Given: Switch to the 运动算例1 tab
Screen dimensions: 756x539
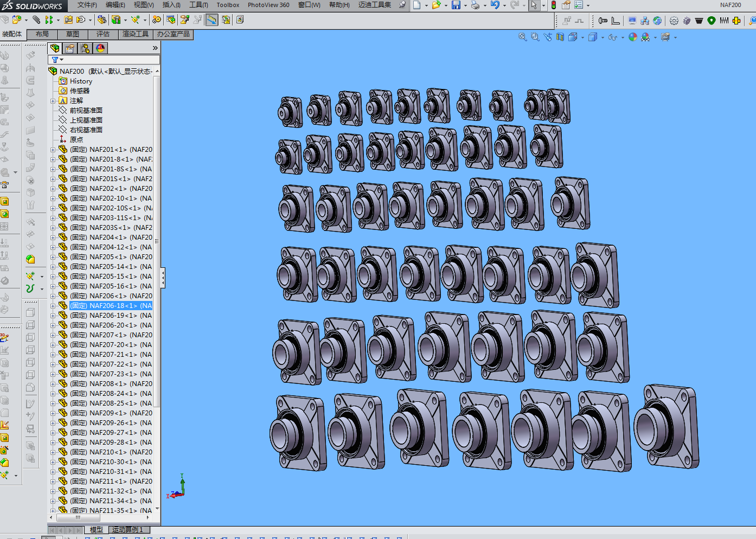Looking at the screenshot, I should pos(127,530).
